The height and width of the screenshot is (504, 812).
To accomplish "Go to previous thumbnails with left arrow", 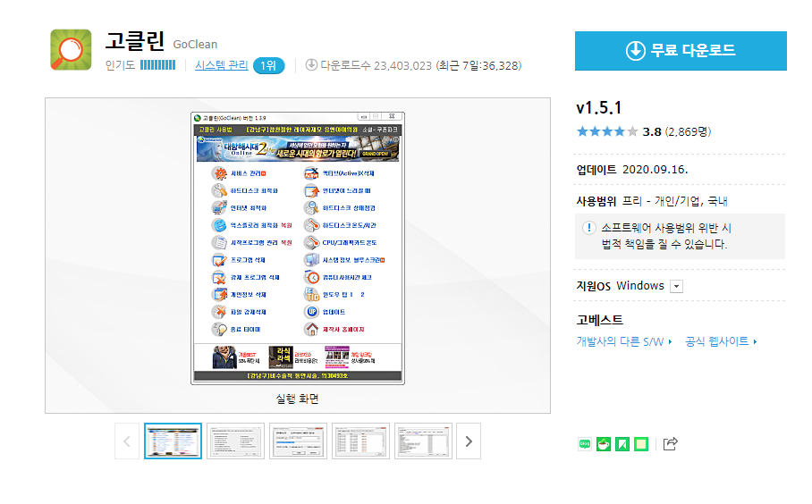I will tap(127, 441).
